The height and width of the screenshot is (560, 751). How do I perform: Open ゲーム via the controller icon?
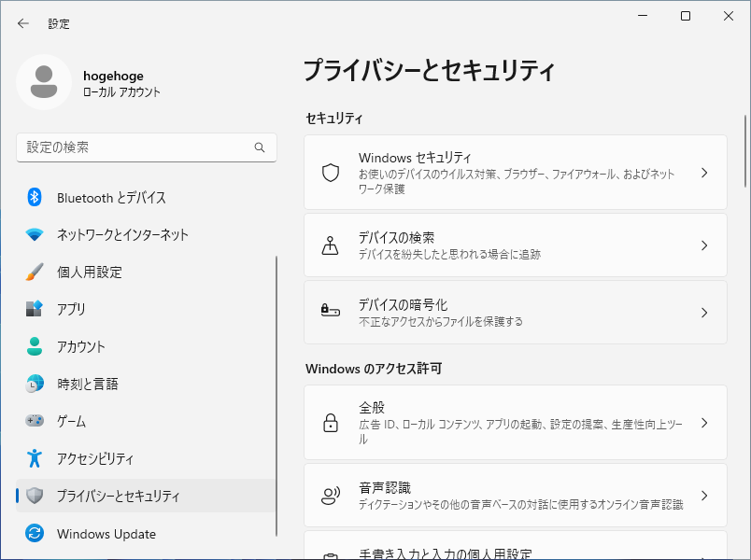[x=35, y=421]
